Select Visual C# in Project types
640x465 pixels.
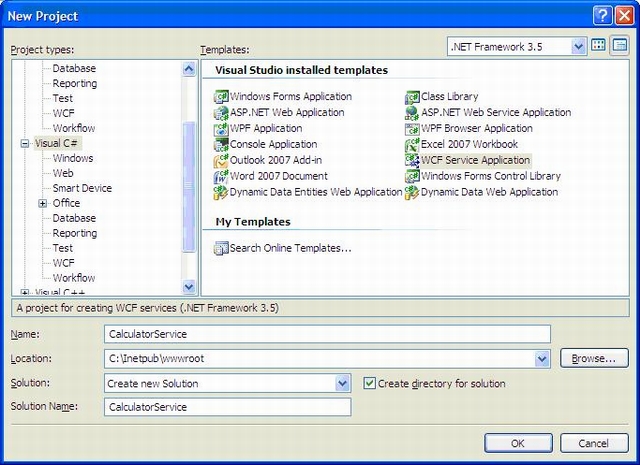coord(56,143)
